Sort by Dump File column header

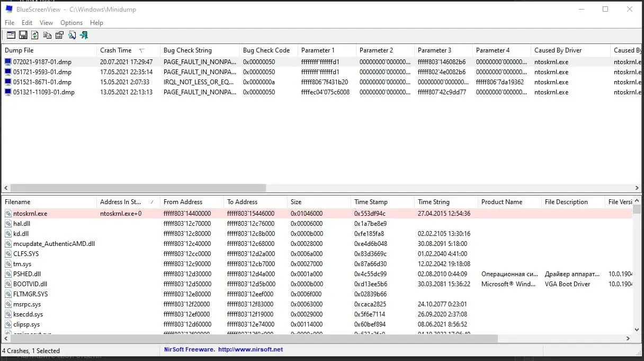click(49, 50)
